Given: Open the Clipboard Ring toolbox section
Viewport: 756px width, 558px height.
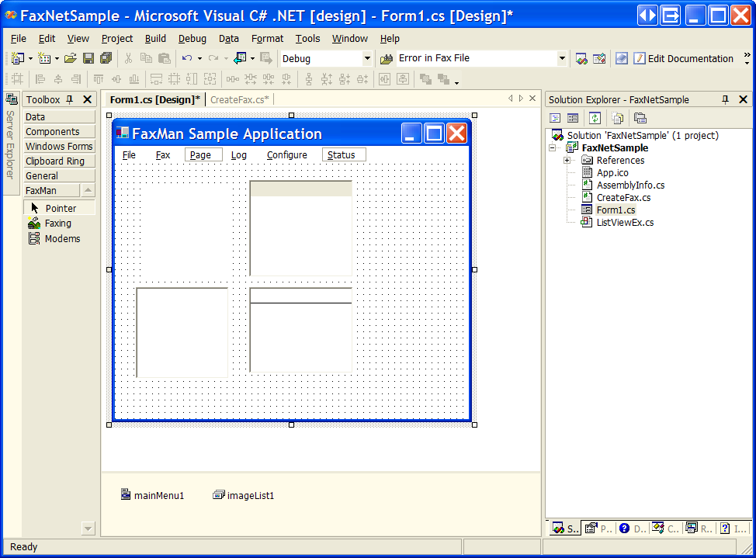Looking at the screenshot, I should tap(59, 161).
